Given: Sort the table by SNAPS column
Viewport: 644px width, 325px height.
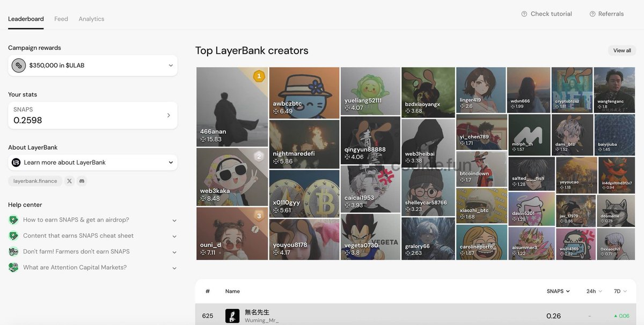Looking at the screenshot, I should (558, 291).
